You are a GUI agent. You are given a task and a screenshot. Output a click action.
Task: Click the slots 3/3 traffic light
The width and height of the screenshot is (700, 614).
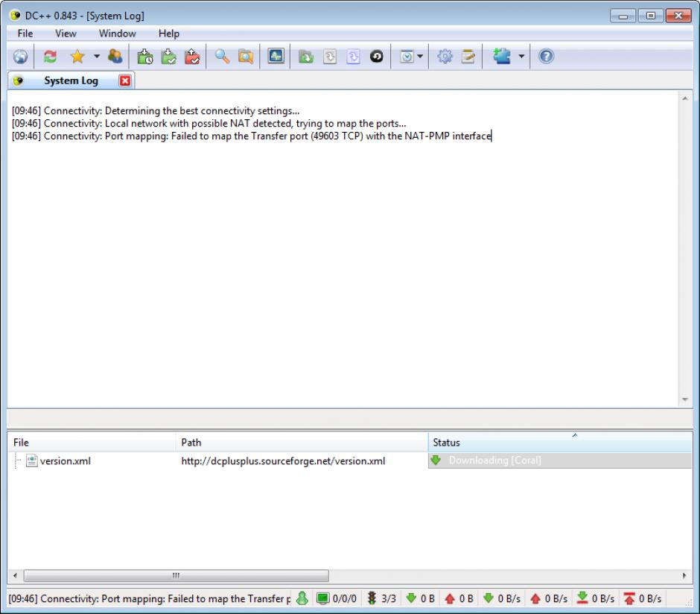click(383, 598)
